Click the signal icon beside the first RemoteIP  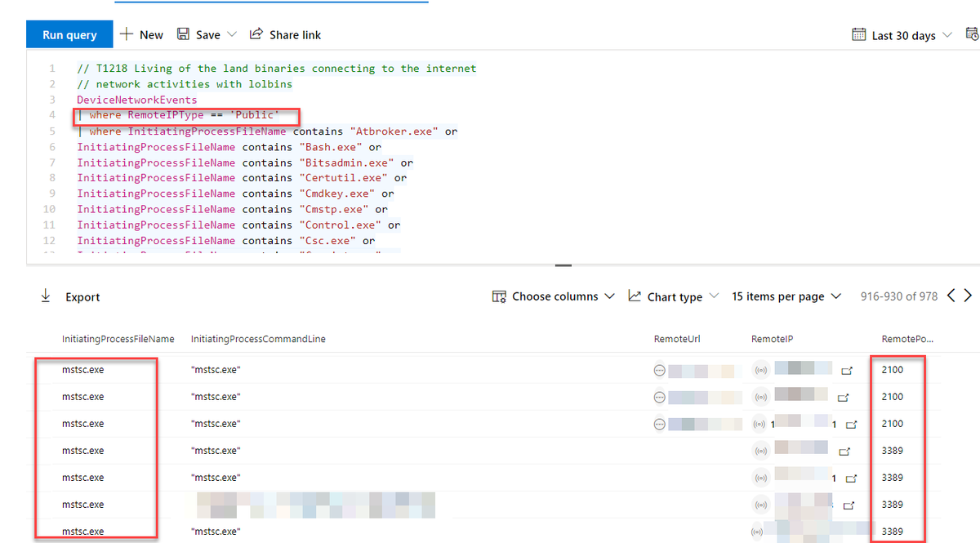(x=761, y=370)
